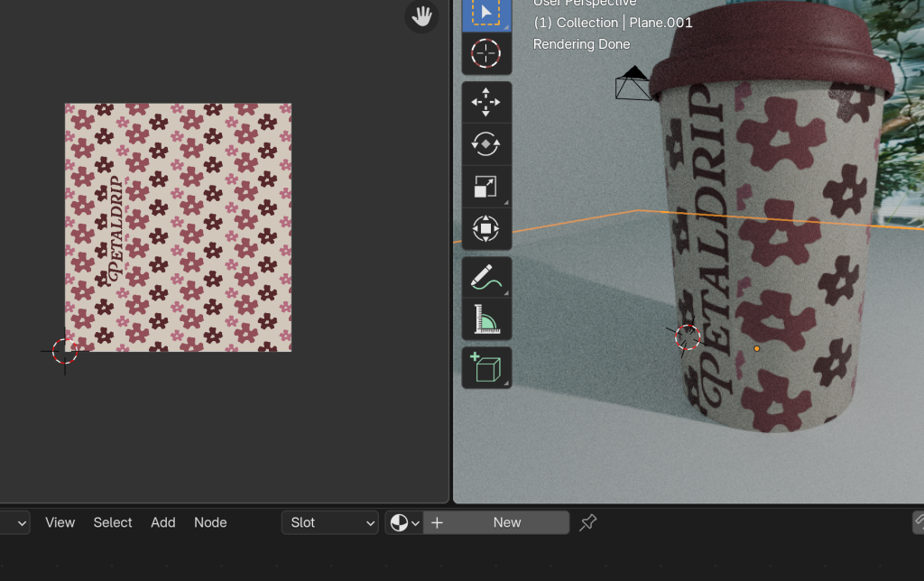Open the editor type dropdown arrow
The width and height of the screenshot is (924, 581).
pyautogui.click(x=21, y=522)
